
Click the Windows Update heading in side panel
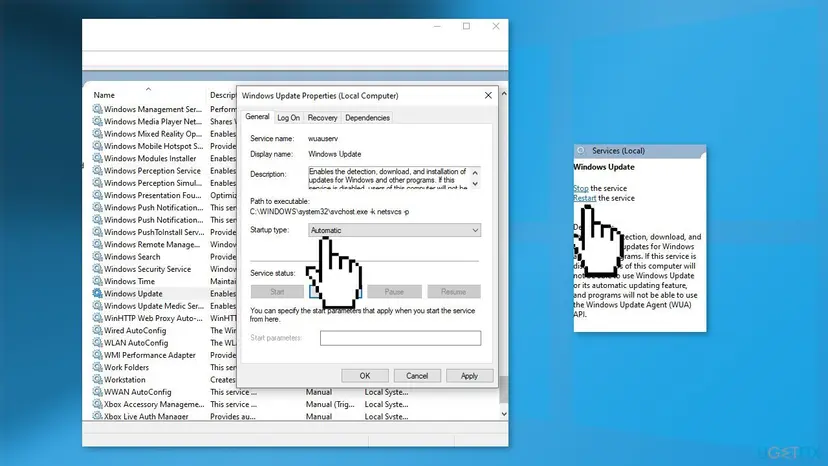604,167
